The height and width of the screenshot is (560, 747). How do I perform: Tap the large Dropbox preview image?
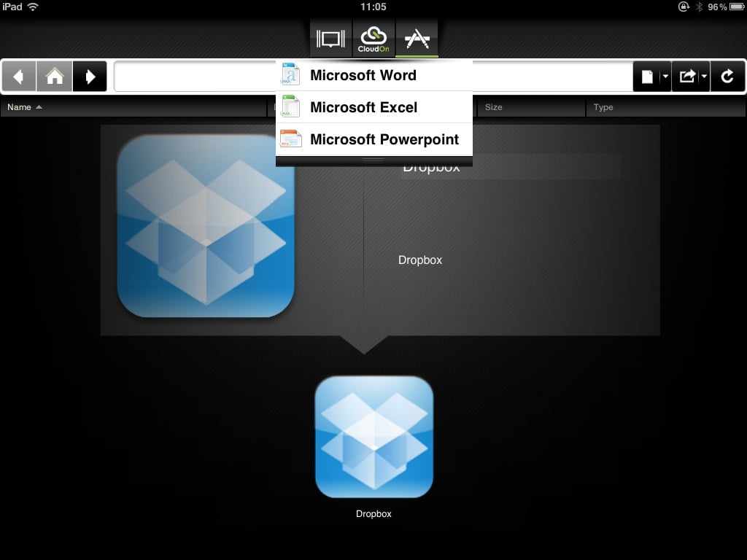pyautogui.click(x=206, y=226)
